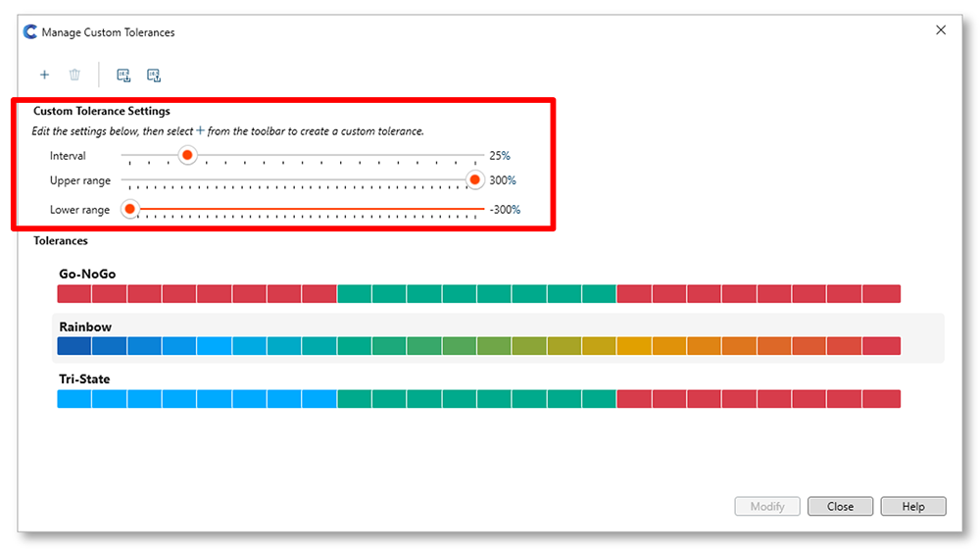Click the Interval 25% value
The width and height of the screenshot is (980, 553).
[x=500, y=156]
